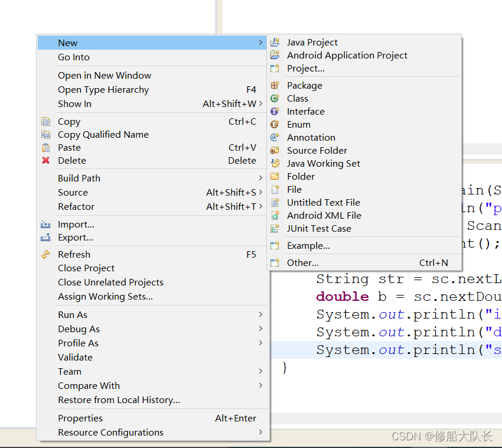Click the Ctrl+C shortcut text
Screen dimensions: 502x448
[242, 121]
